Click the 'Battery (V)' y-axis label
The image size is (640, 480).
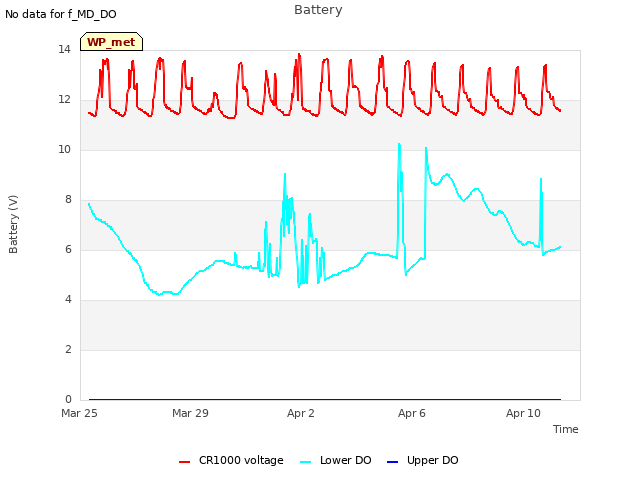pos(13,224)
